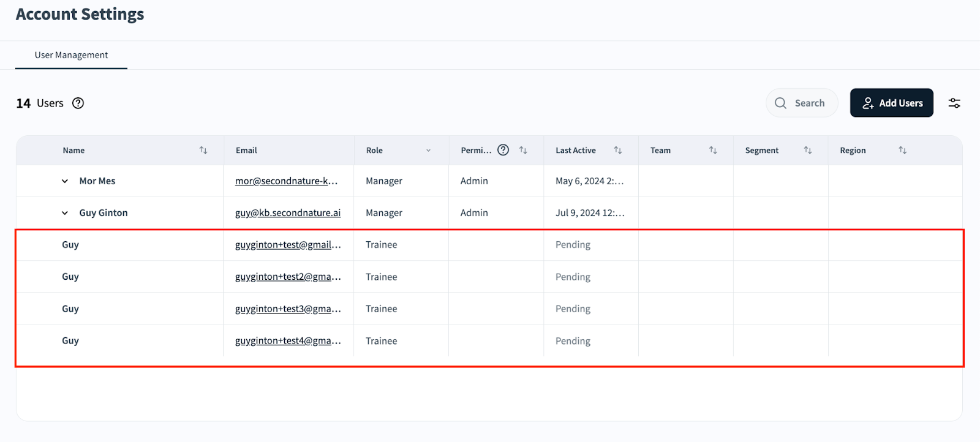Click the Add Users button

[891, 103]
